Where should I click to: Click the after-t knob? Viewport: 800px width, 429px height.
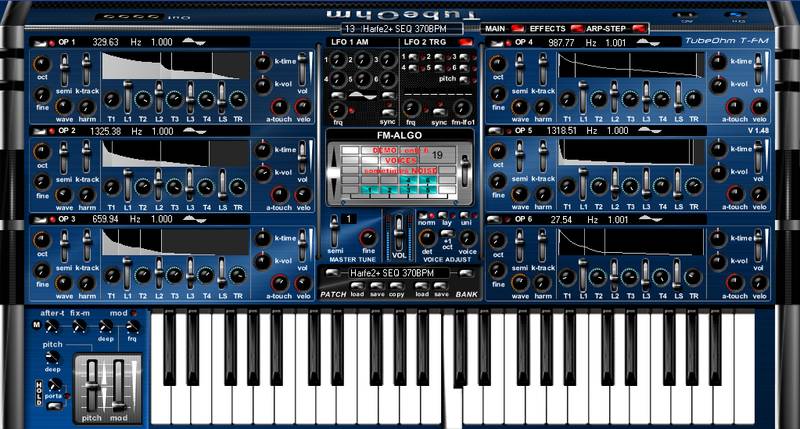pyautogui.click(x=52, y=326)
